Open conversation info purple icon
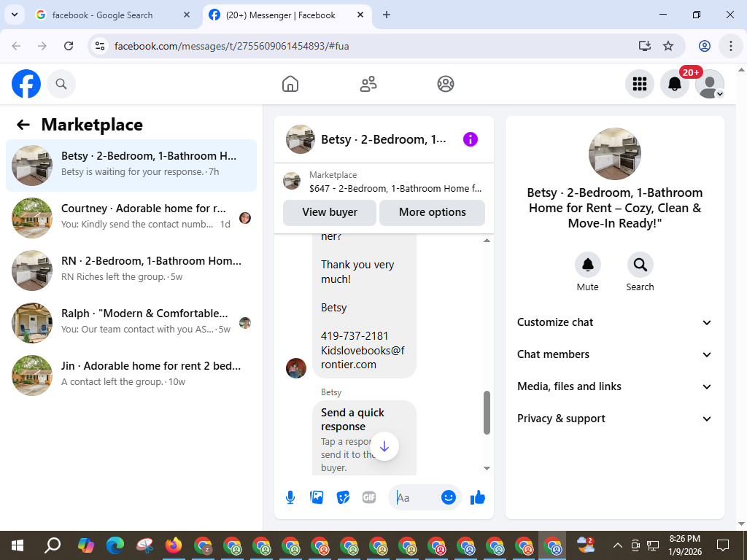747x560 pixels. click(x=471, y=139)
